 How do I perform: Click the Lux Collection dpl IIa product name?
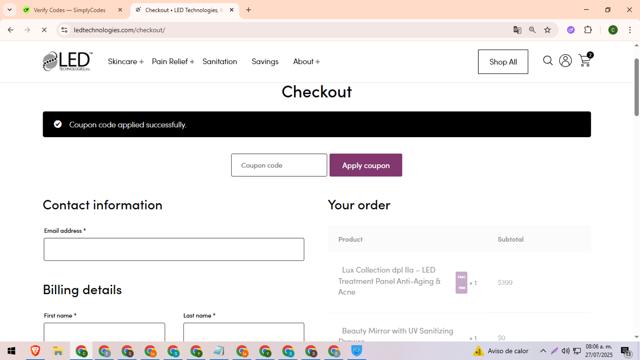389,281
